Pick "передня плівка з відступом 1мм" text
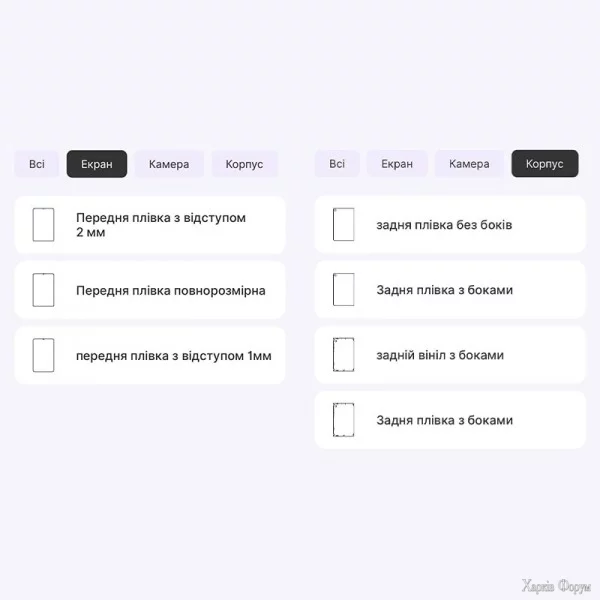 (x=174, y=356)
